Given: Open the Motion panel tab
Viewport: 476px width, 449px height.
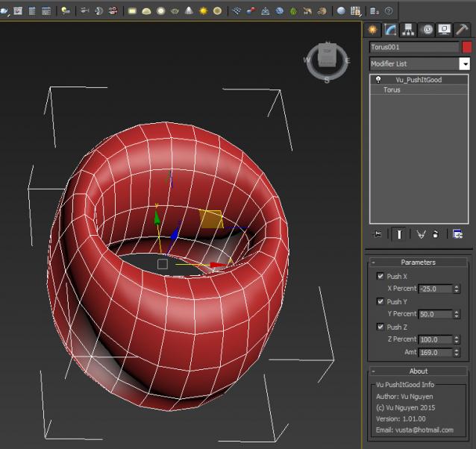Looking at the screenshot, I should tap(427, 30).
